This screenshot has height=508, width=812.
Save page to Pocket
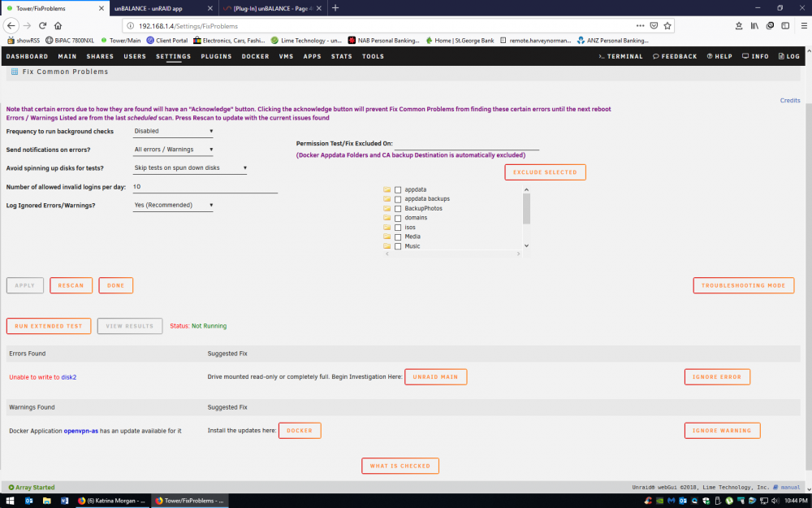[x=654, y=25]
